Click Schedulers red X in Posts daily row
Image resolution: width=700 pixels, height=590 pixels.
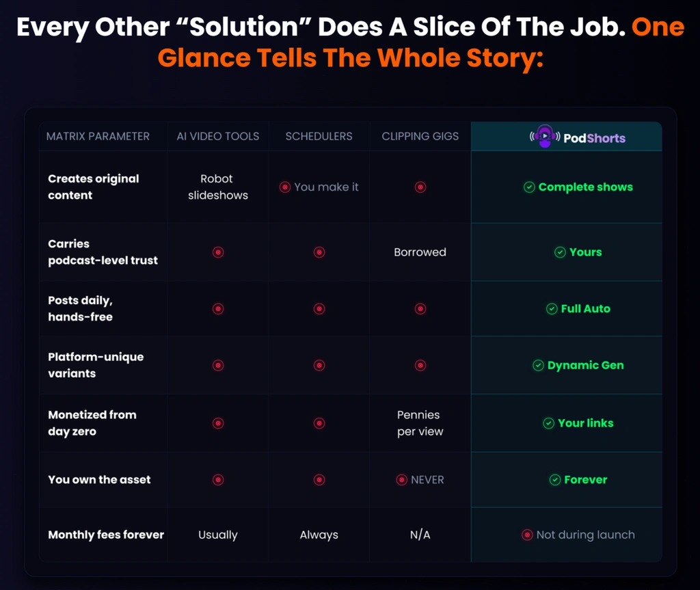pos(319,308)
